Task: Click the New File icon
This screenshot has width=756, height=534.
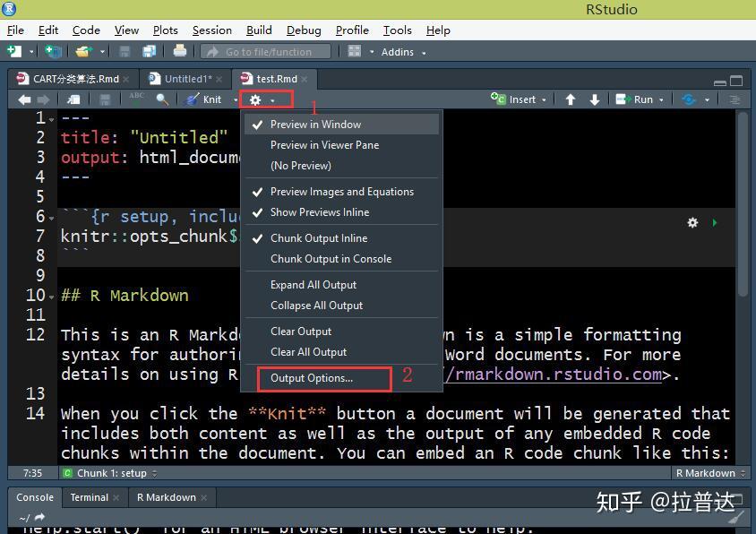Action: click(x=14, y=51)
